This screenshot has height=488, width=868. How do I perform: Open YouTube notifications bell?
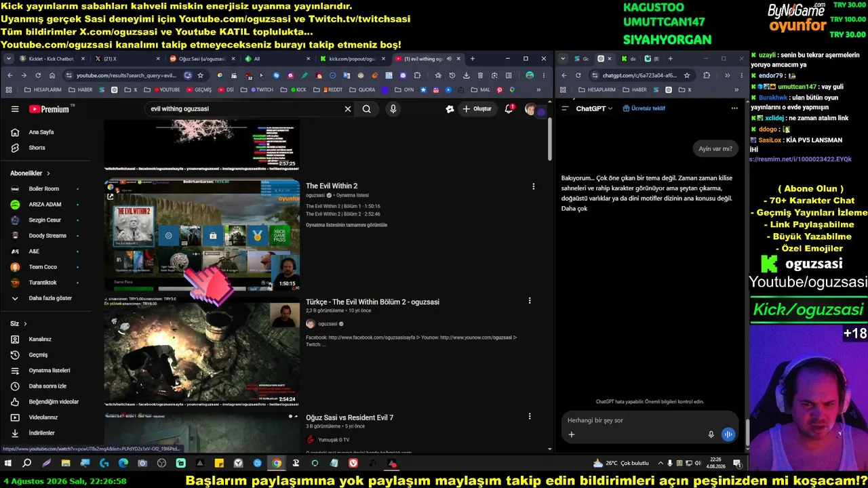(509, 109)
